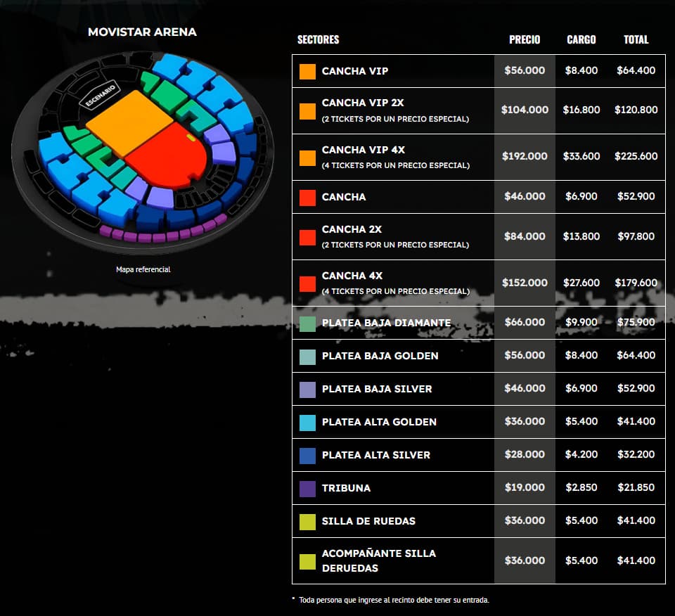Click the Sectores column header

[x=318, y=40]
